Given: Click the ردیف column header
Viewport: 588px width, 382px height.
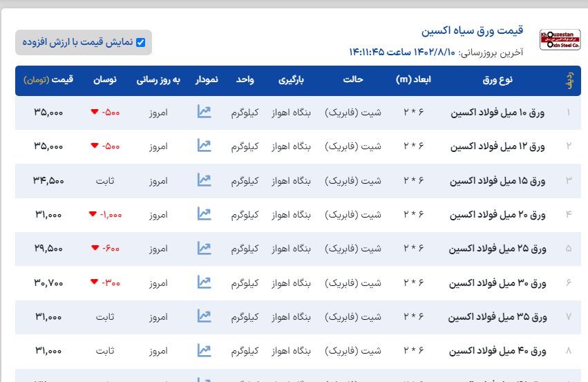Looking at the screenshot, I should pyautogui.click(x=569, y=80).
